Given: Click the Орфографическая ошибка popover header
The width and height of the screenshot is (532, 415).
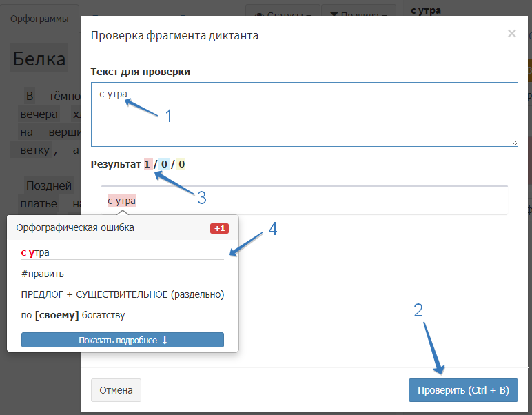Looking at the screenshot, I should (x=75, y=227).
